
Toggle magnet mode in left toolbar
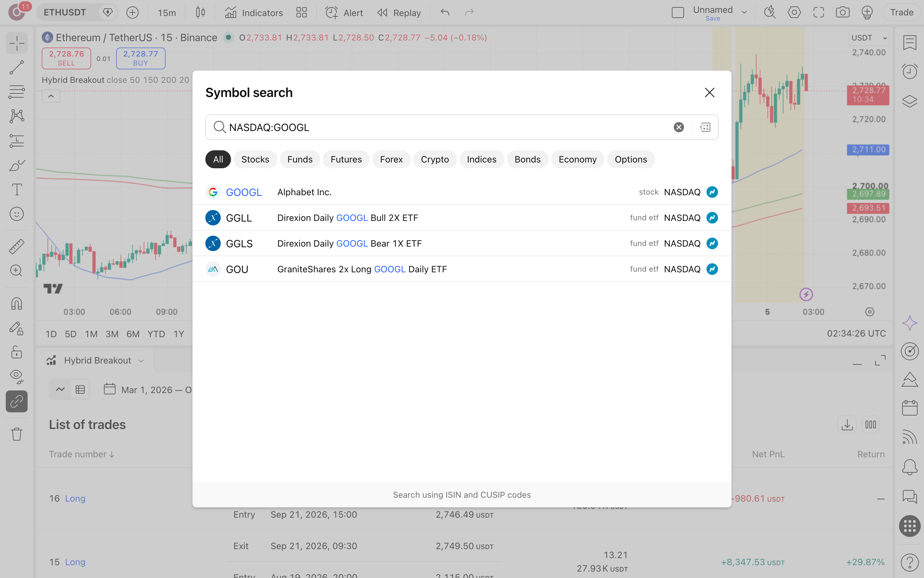click(x=16, y=304)
